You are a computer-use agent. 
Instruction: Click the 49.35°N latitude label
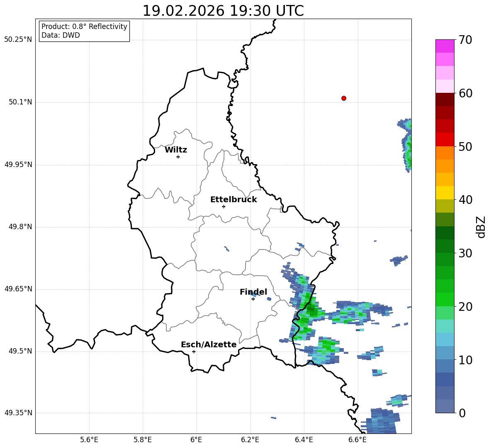click(x=18, y=413)
